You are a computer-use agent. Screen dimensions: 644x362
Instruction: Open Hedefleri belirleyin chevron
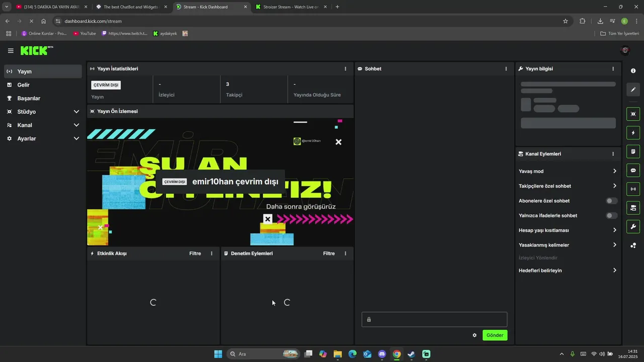click(x=615, y=270)
